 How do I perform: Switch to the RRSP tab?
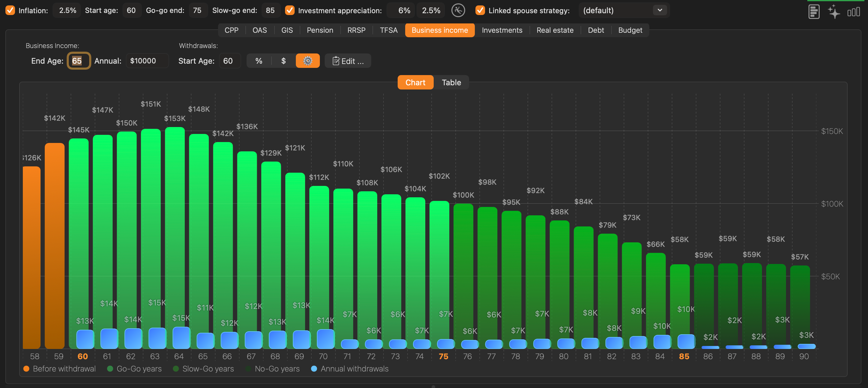tap(357, 30)
